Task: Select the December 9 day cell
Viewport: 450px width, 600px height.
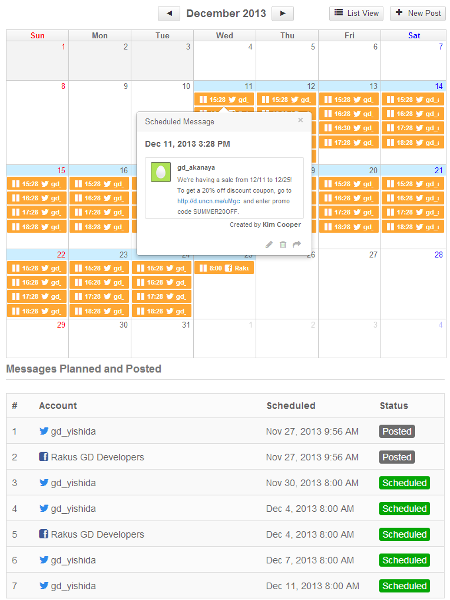Action: coord(99,122)
